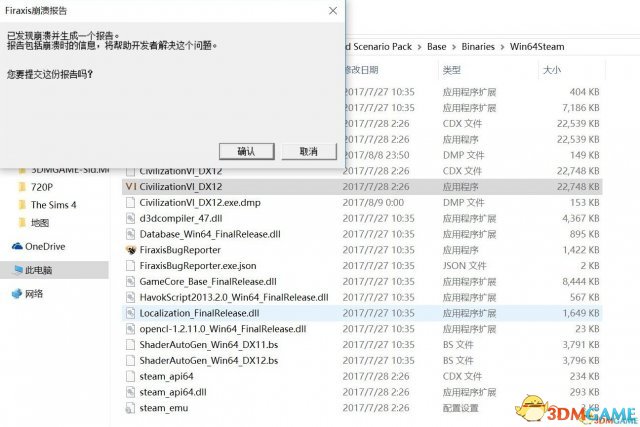The width and height of the screenshot is (640, 427).
Task: Select CivilizationVI_DX12.exe.dmp file name
Action: pos(200,203)
